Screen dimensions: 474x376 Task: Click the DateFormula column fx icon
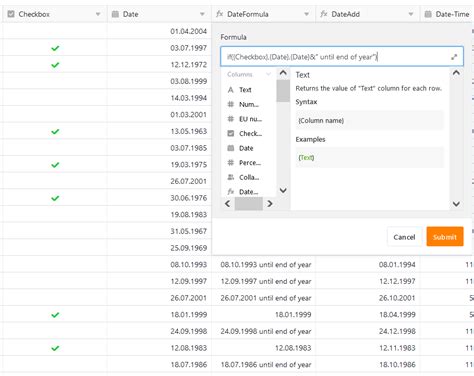coord(219,14)
